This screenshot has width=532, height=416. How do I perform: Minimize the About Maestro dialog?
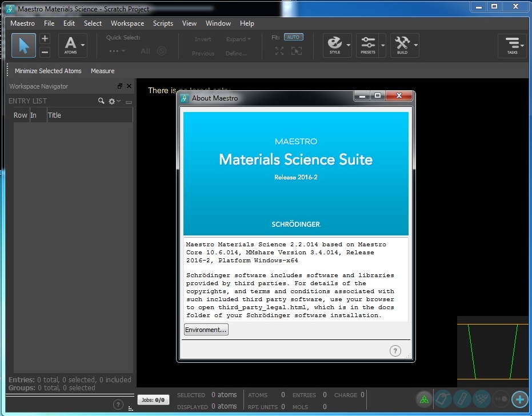(x=362, y=95)
